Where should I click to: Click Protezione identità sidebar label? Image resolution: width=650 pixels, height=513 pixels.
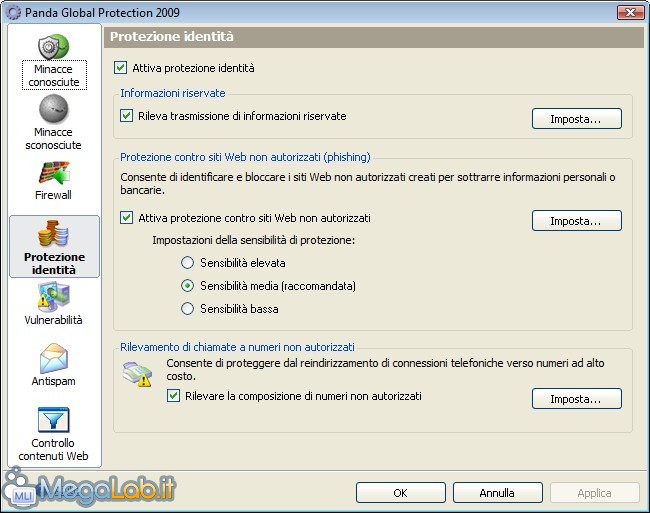coord(54,263)
